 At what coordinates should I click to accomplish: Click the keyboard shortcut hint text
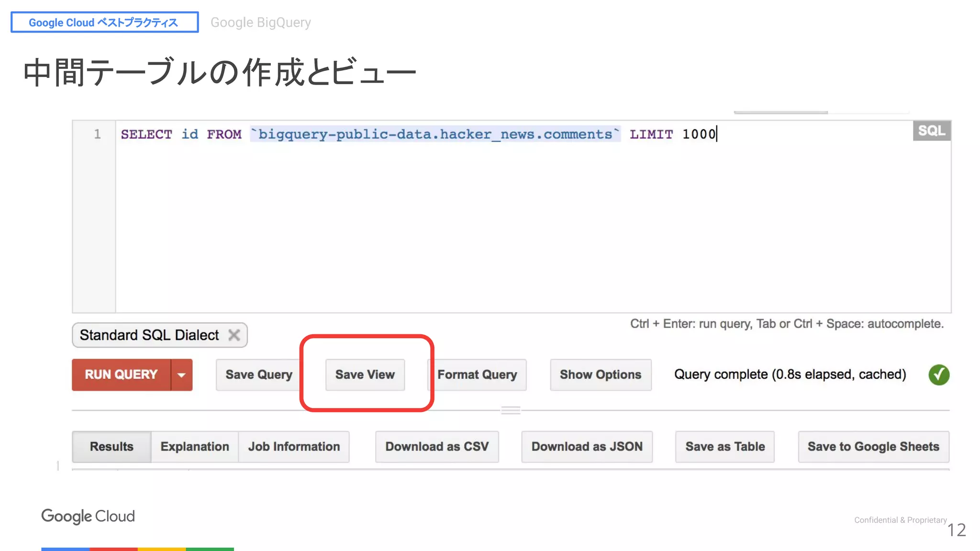point(787,324)
